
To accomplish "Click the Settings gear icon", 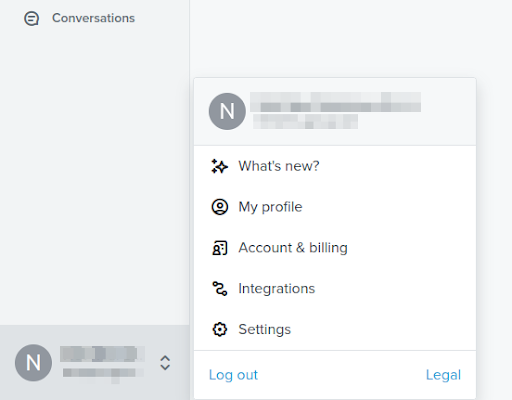I will pos(220,329).
